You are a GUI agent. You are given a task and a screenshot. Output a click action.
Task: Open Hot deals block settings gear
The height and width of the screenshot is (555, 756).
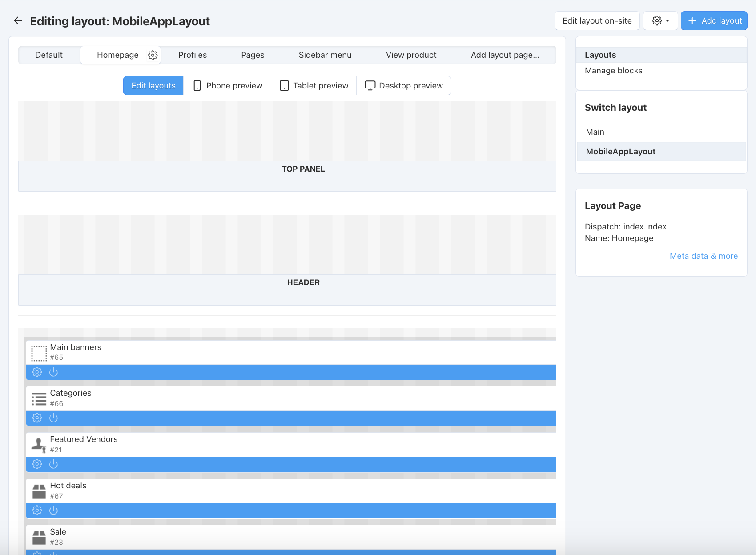[x=37, y=510]
